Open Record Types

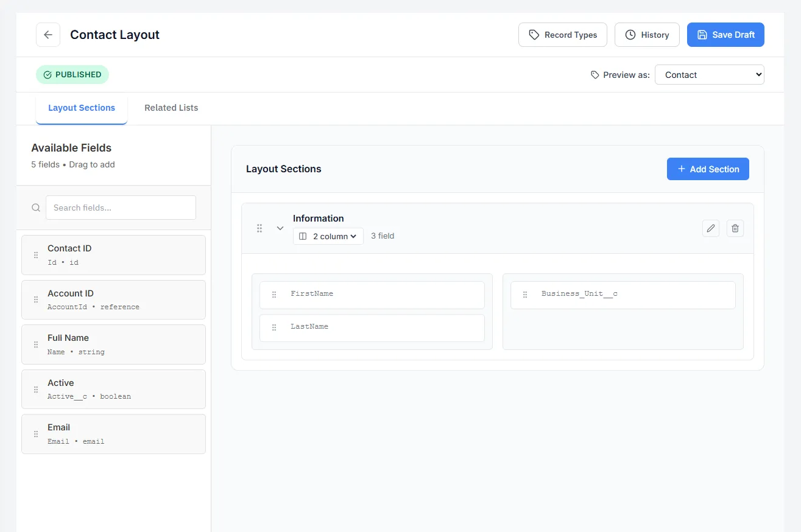(x=563, y=35)
